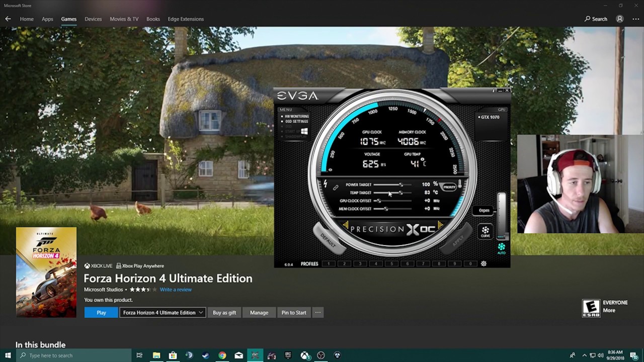Click the Mem Clock Offset slider handle
The width and height of the screenshot is (644, 362).
tap(385, 209)
